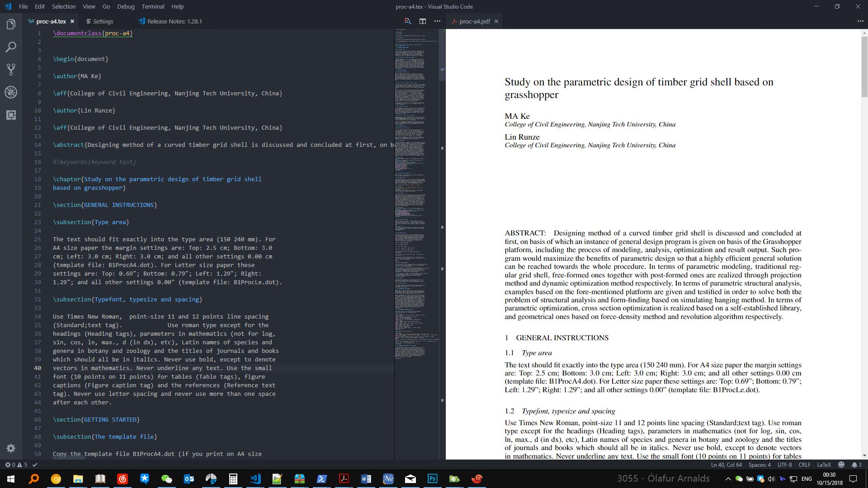
Task: Open the Terminal menu
Action: pyautogui.click(x=153, y=6)
